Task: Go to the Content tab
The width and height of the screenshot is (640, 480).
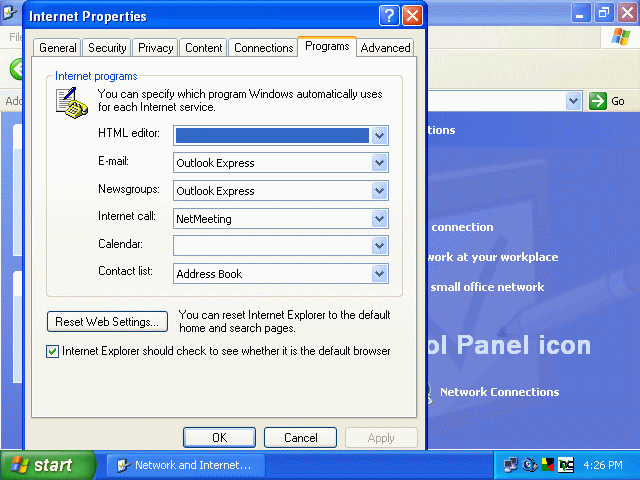Action: coord(203,48)
